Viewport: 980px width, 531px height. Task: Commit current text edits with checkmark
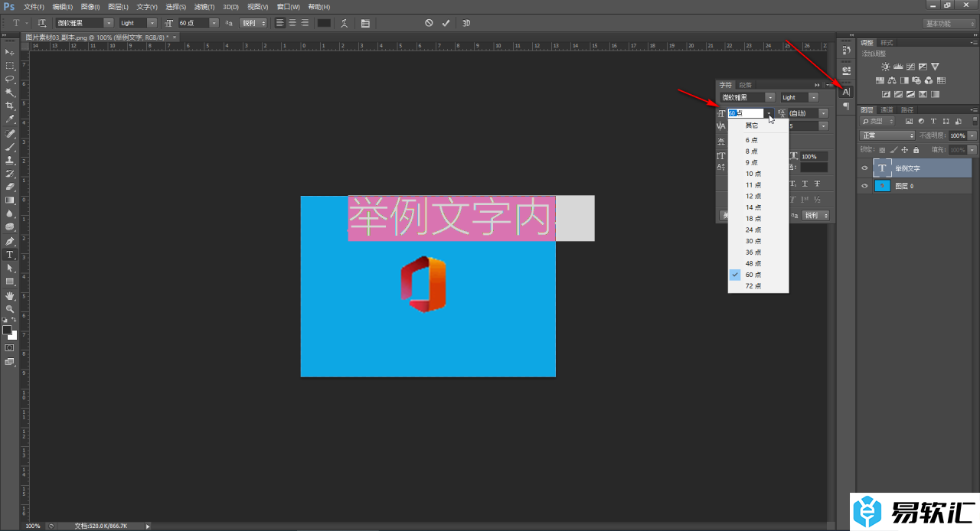[x=446, y=23]
